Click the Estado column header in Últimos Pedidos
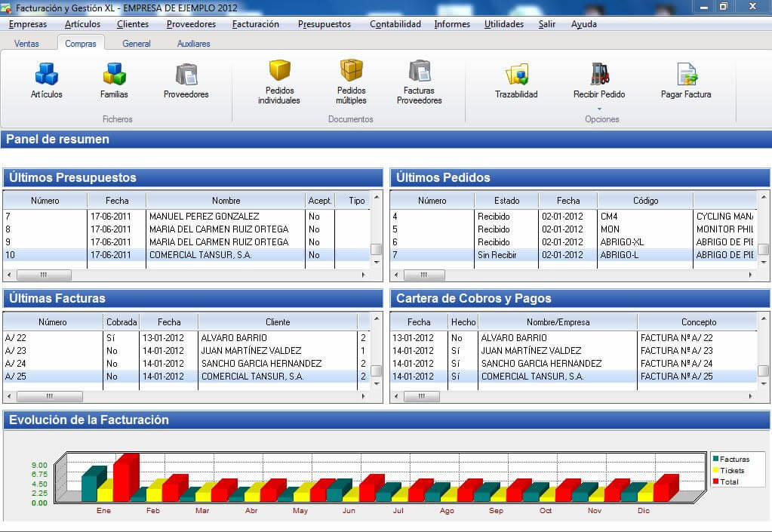772x532 pixels. click(506, 201)
